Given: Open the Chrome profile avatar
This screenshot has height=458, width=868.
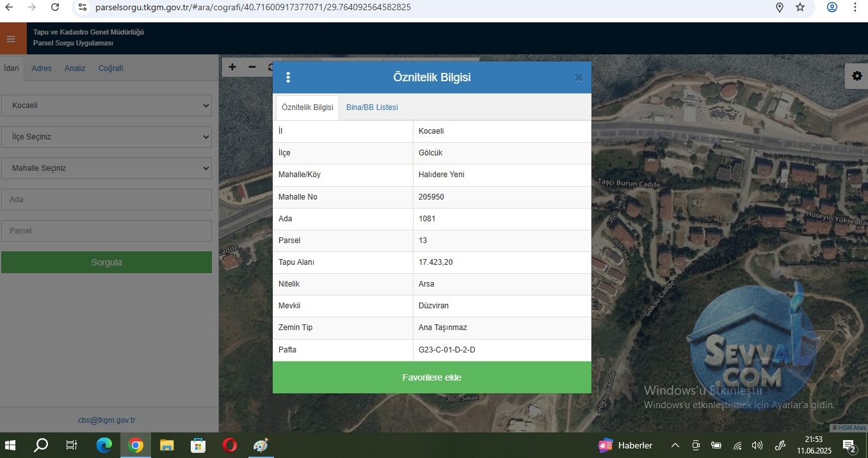Looking at the screenshot, I should pyautogui.click(x=832, y=7).
